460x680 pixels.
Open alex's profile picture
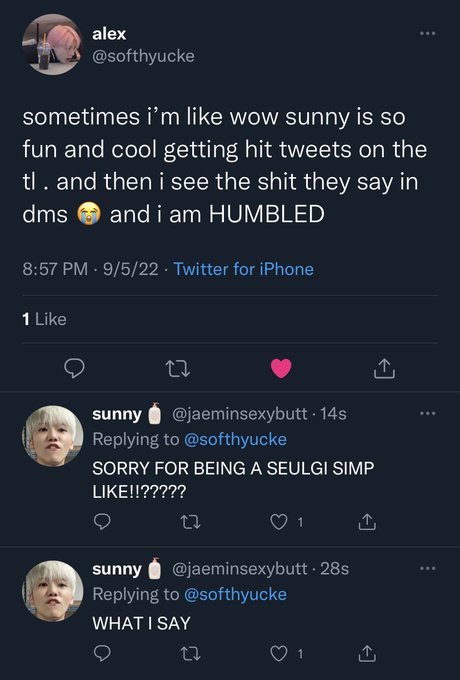pos(52,44)
